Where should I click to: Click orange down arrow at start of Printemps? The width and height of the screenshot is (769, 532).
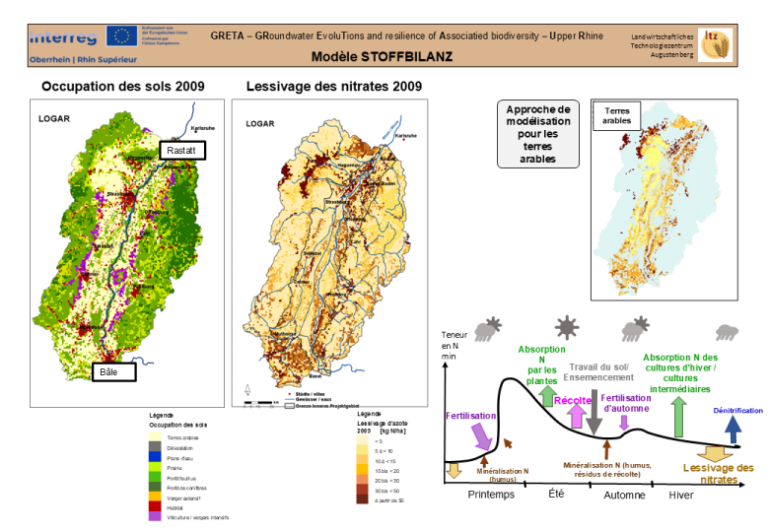click(454, 470)
